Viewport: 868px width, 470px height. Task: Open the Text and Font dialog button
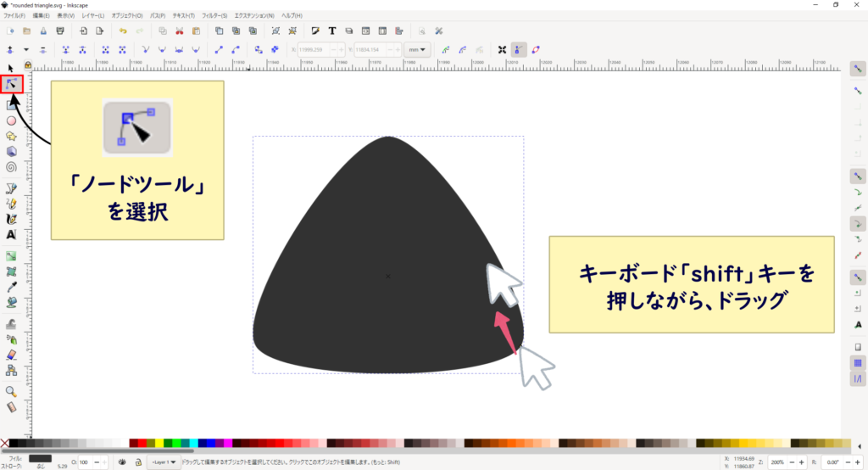[331, 31]
